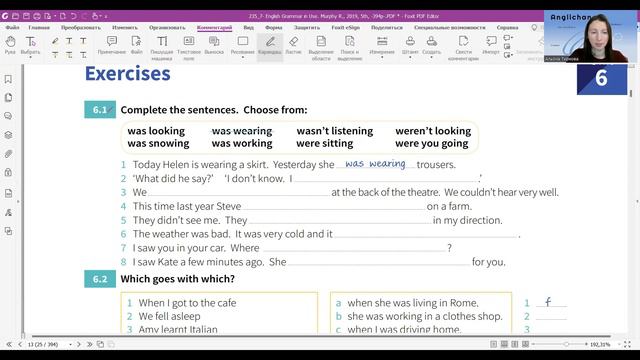Switch to the Изменить tab

124,27
